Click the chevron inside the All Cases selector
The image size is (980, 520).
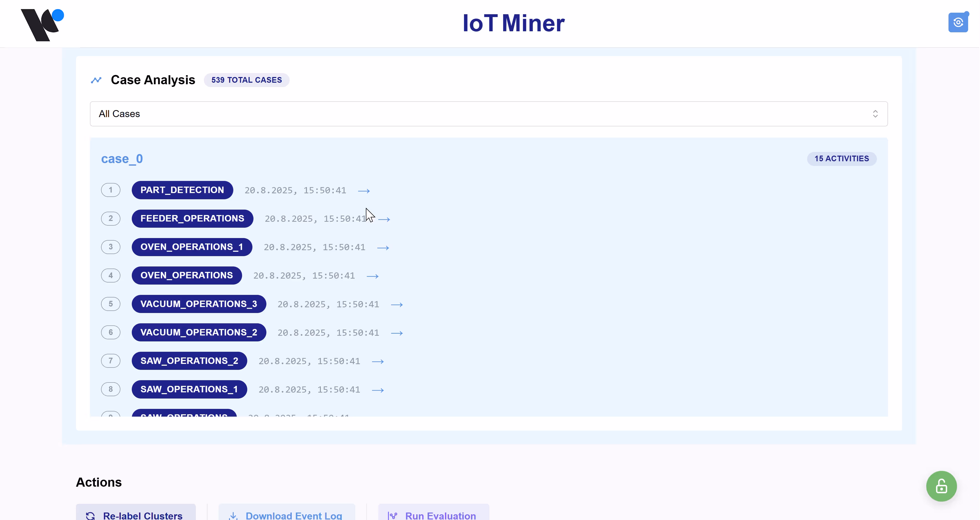875,113
